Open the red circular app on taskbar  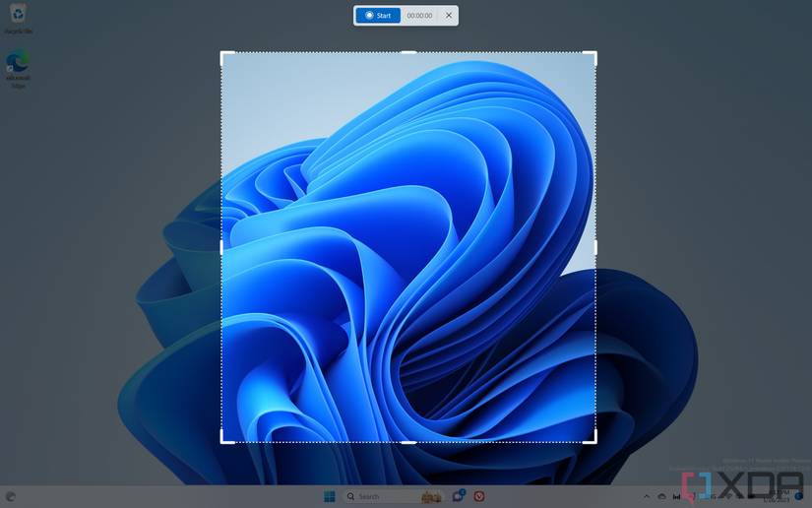479,496
